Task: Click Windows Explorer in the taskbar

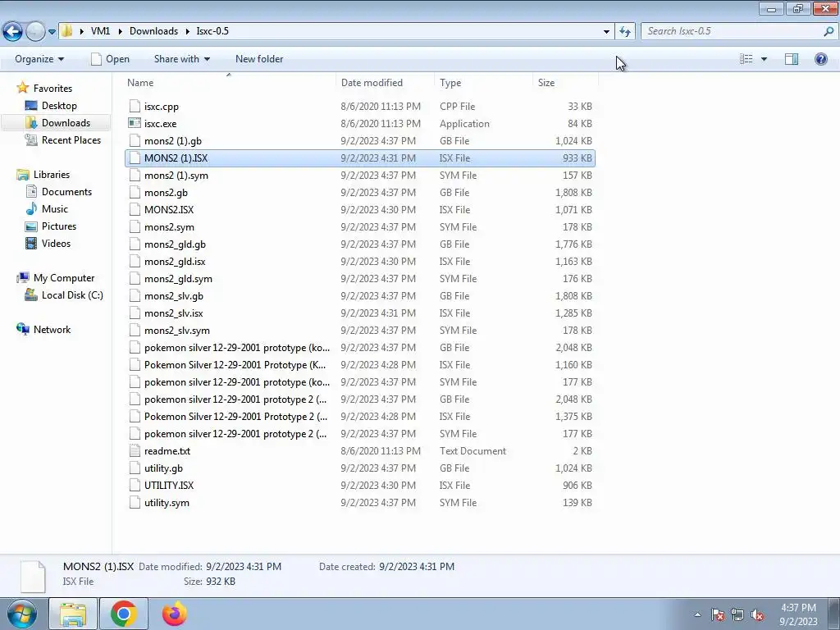Action: [73, 614]
